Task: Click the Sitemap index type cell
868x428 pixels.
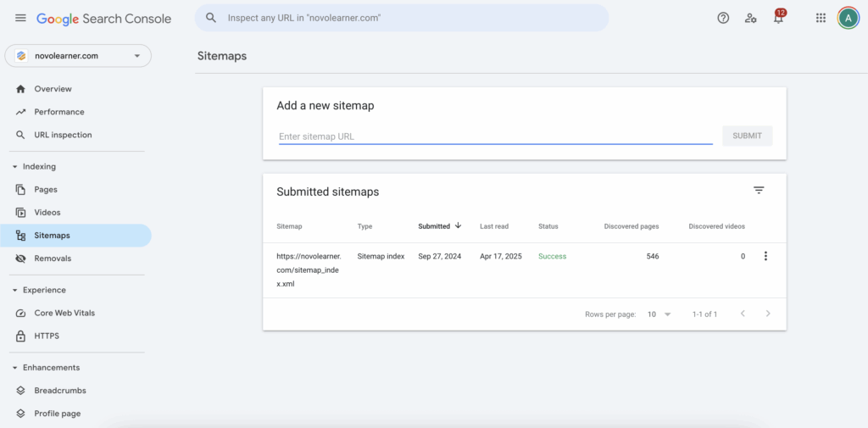Action: [x=381, y=256]
